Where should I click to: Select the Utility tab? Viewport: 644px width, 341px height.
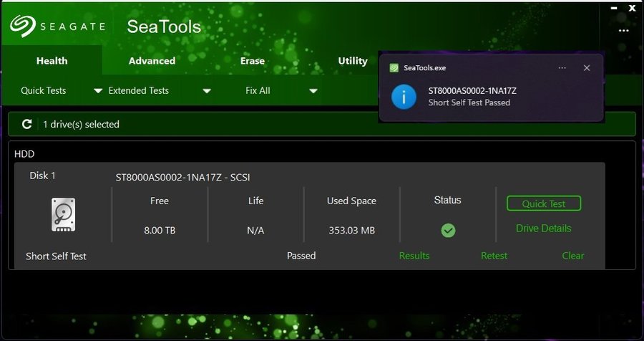pos(353,61)
